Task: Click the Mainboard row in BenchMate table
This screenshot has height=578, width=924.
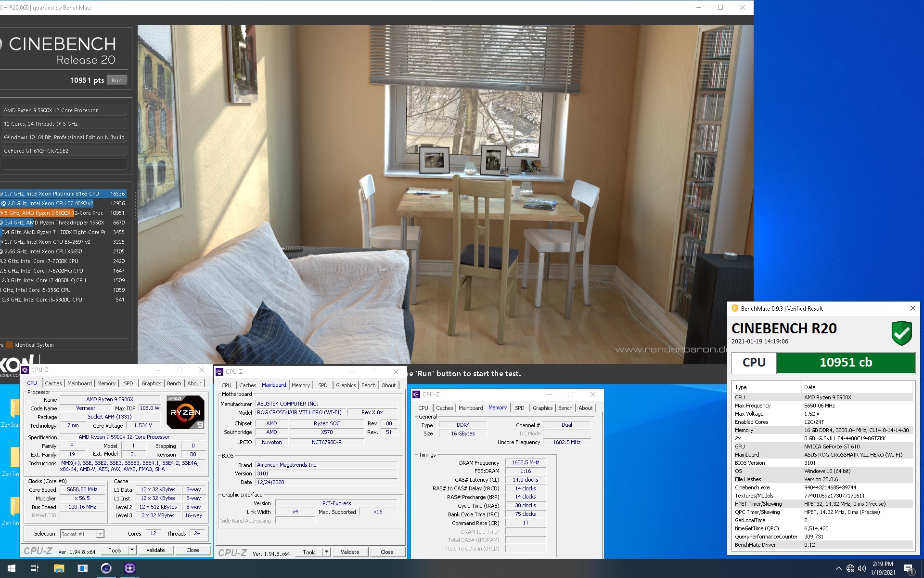Action: 823,455
